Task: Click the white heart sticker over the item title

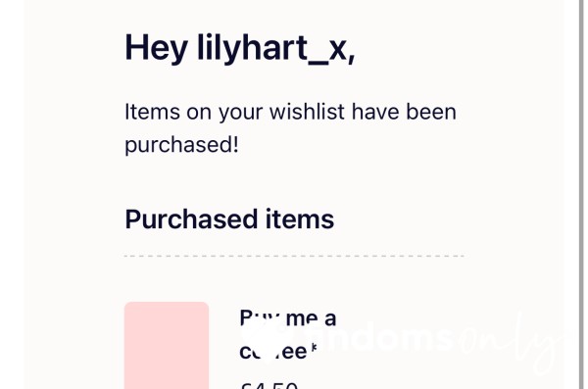Action: tap(263, 341)
